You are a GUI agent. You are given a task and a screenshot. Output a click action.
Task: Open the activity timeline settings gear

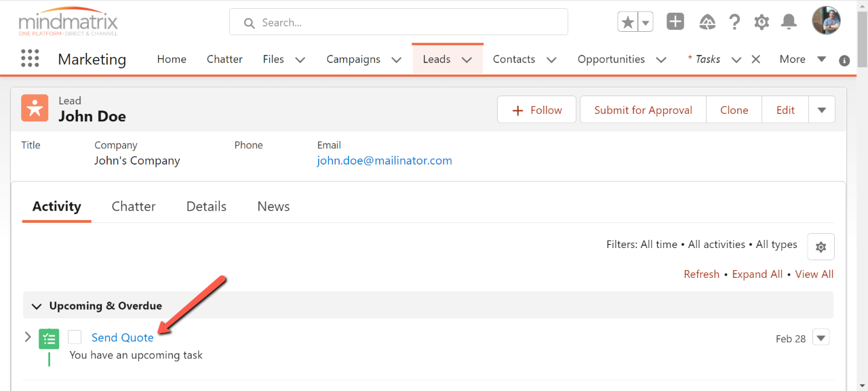click(x=821, y=247)
